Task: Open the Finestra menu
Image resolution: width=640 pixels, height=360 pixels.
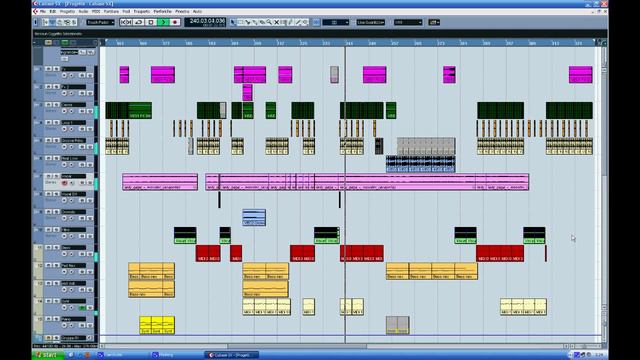Action: click(182, 11)
